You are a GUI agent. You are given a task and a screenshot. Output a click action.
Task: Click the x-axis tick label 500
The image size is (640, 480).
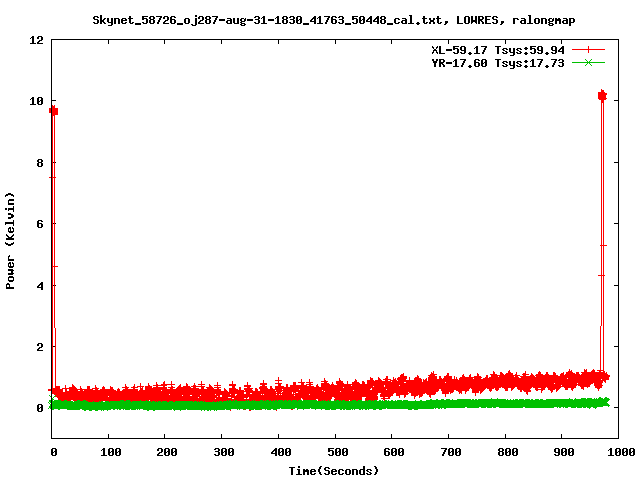(338, 452)
